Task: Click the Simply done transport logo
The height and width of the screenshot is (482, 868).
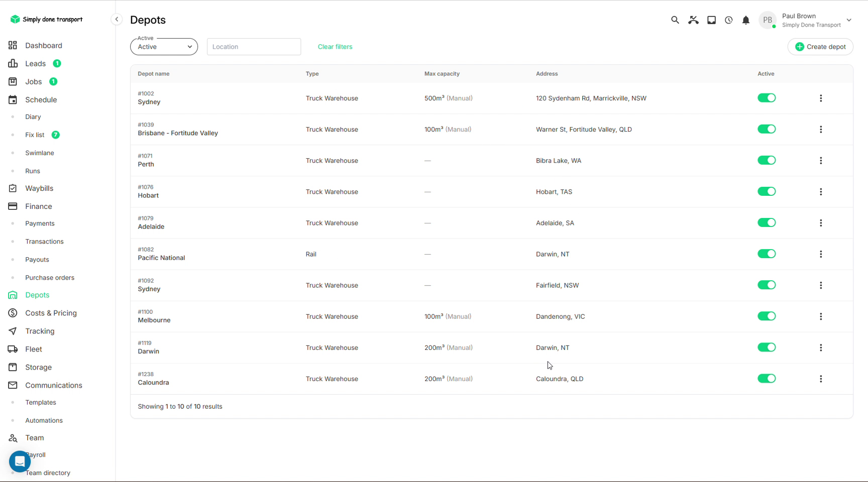Action: 46,19
